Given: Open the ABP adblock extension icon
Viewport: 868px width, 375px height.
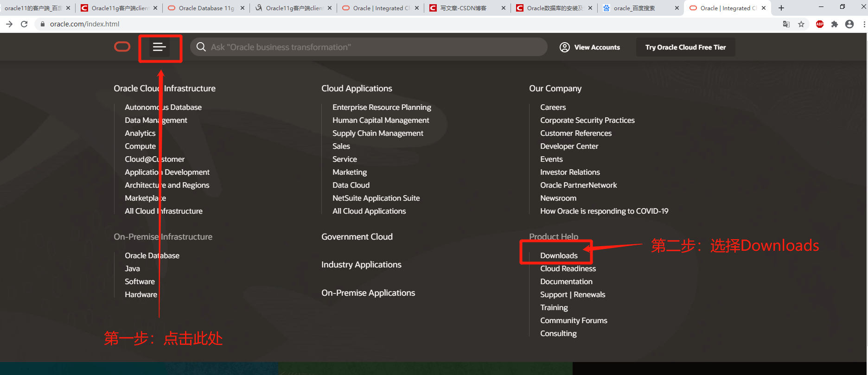Looking at the screenshot, I should point(820,24).
